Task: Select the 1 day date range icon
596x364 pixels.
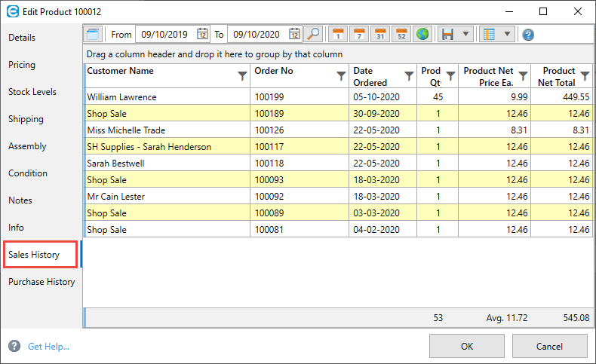Action: point(338,34)
